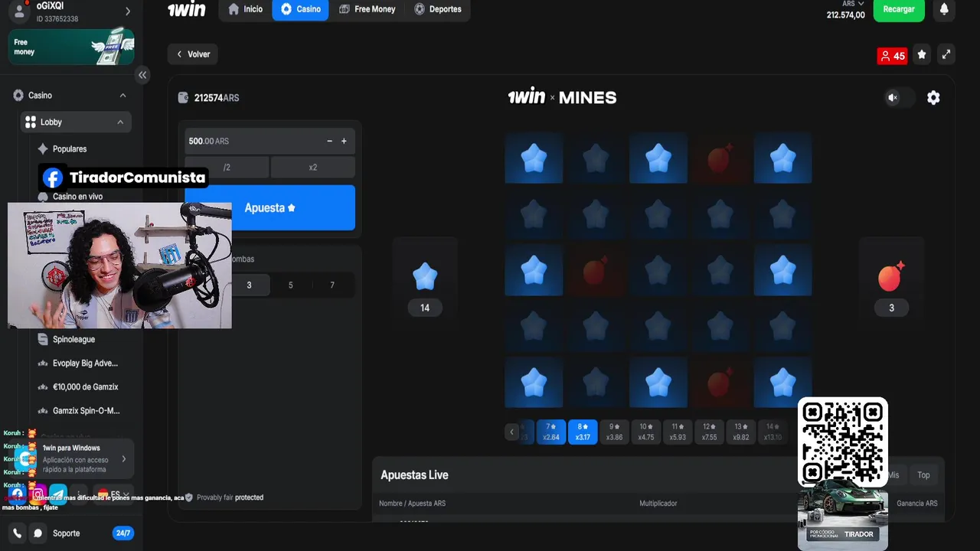
Task: Collapse the left sidebar with double-arrow icon
Action: pos(142,75)
